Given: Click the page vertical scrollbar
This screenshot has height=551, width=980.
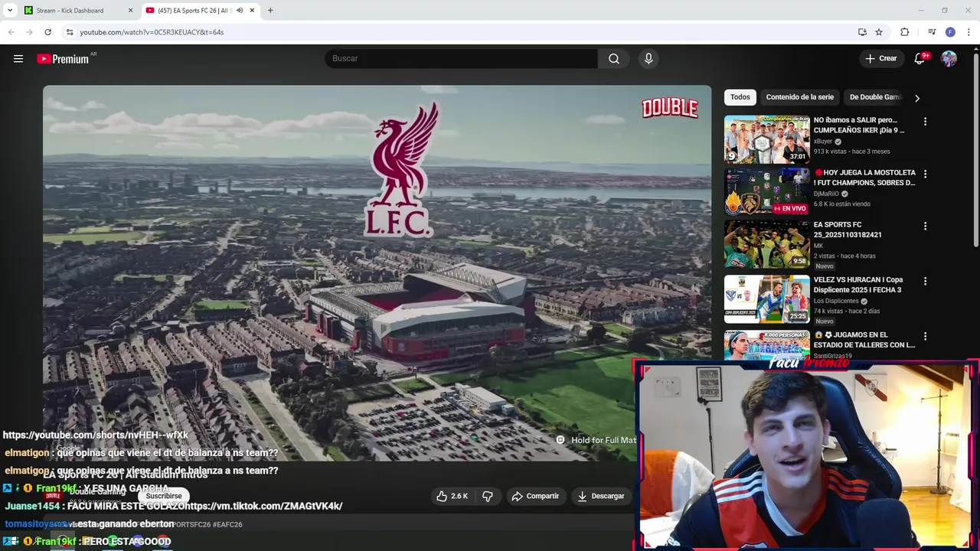Looking at the screenshot, I should coord(975,149).
